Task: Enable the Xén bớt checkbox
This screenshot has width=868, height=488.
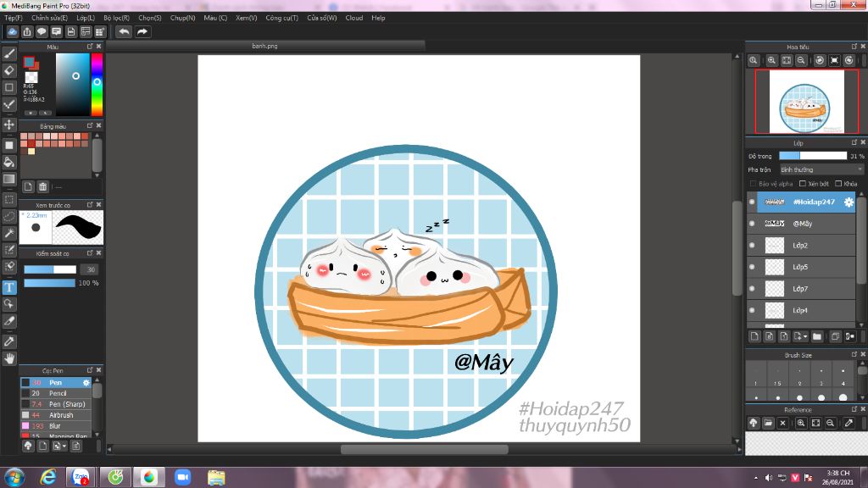Action: [803, 184]
